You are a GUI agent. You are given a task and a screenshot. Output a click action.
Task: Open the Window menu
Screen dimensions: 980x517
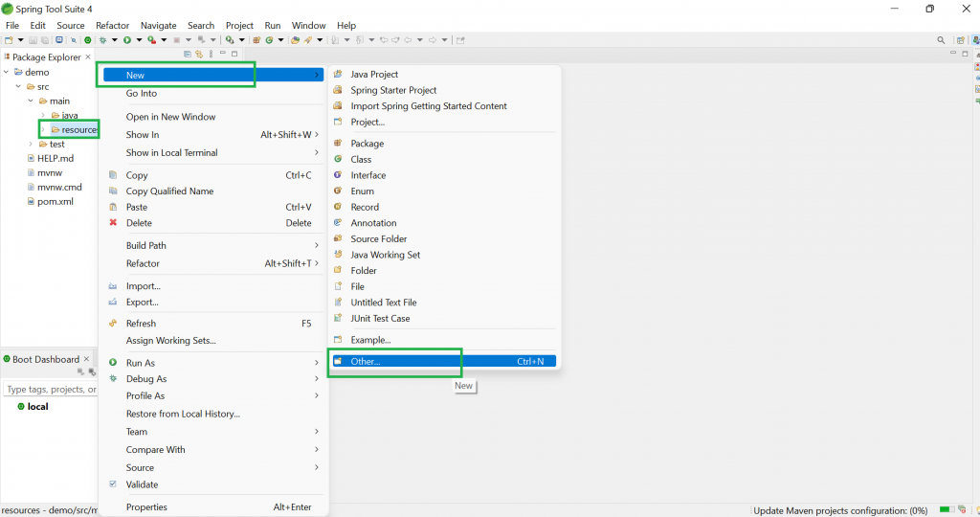click(x=309, y=26)
